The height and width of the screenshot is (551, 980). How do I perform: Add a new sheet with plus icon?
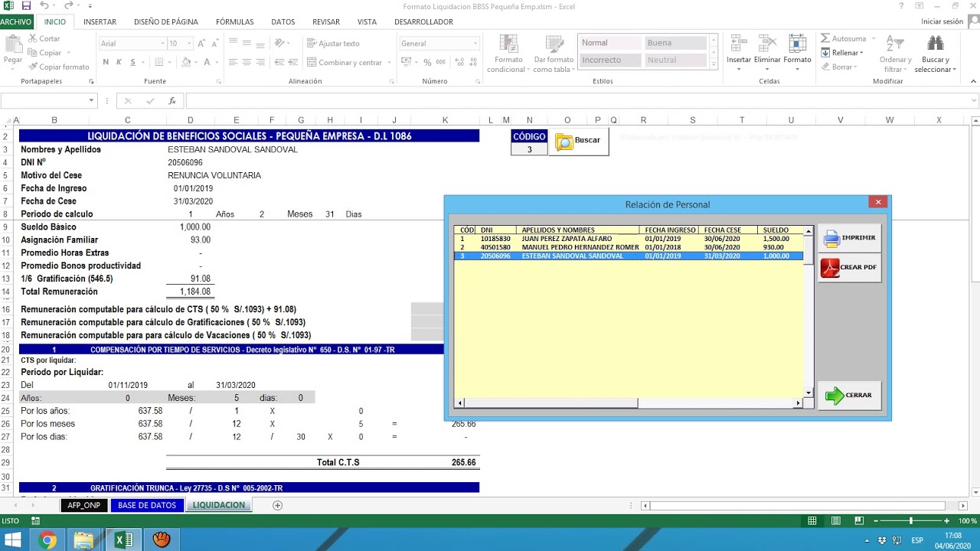point(277,505)
